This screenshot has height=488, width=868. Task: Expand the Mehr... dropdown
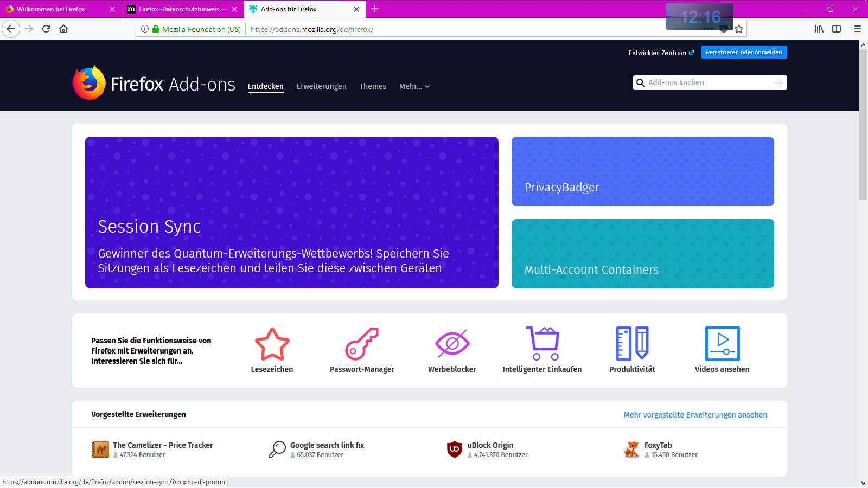414,86
